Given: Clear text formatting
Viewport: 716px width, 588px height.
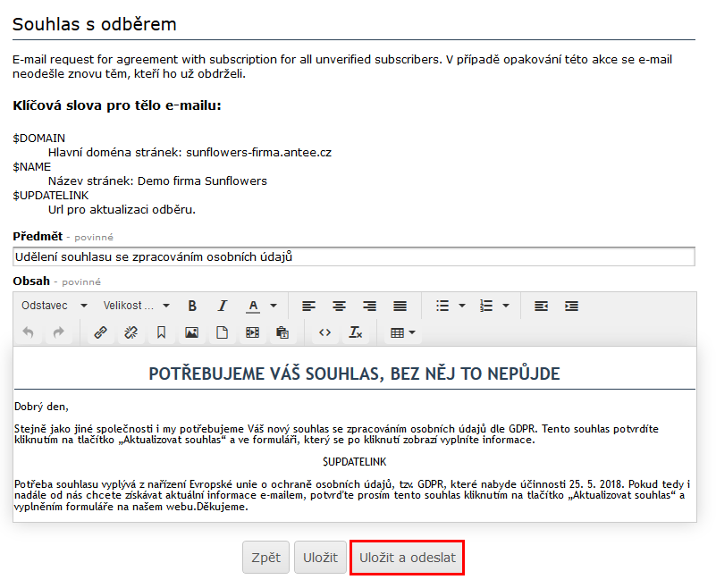Looking at the screenshot, I should click(x=355, y=332).
